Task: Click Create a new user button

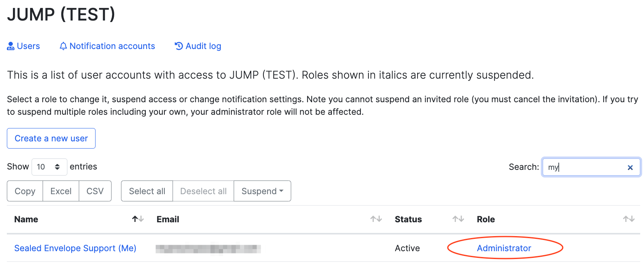Action: [51, 138]
